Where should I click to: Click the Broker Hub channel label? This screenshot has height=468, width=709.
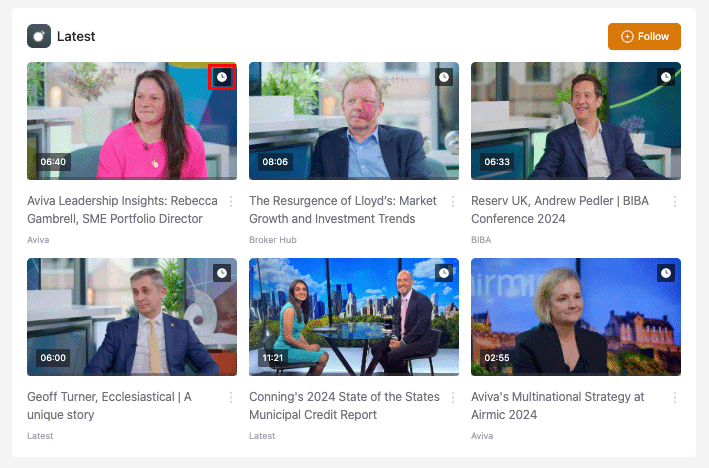[270, 240]
